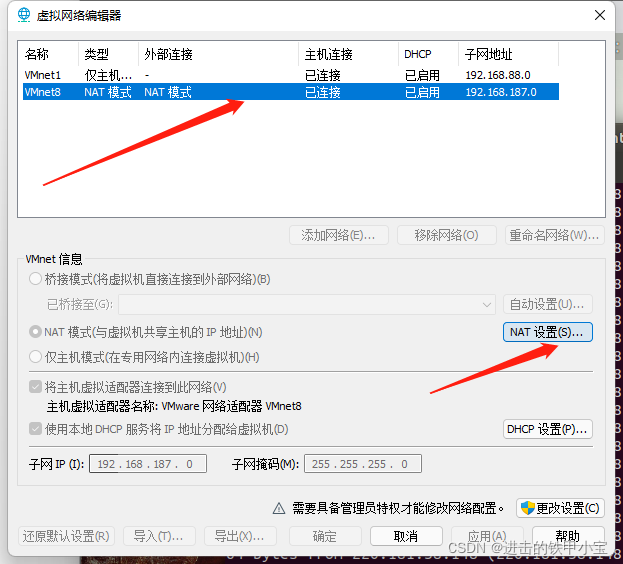Click the DHCP column header

point(429,54)
